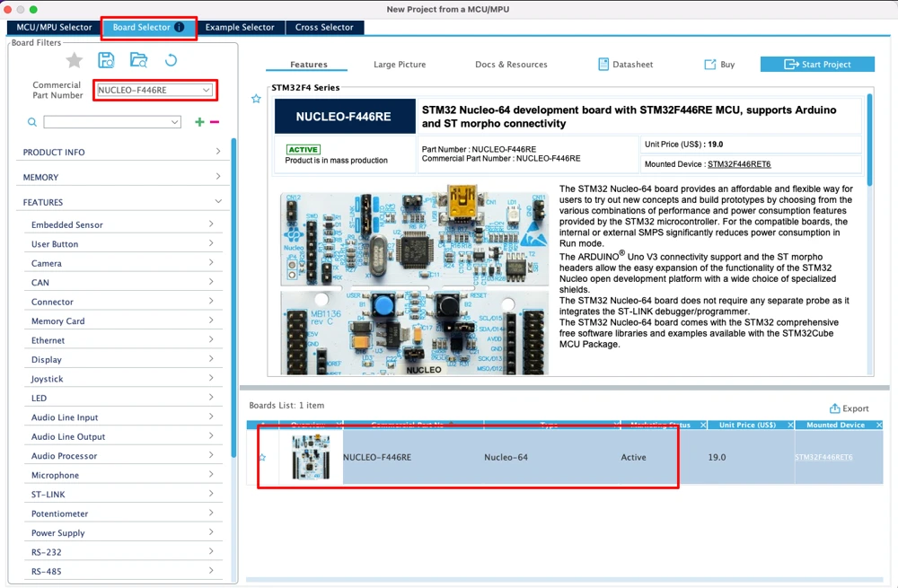
Task: Click the board details vertical scrollbar
Action: tap(869, 140)
